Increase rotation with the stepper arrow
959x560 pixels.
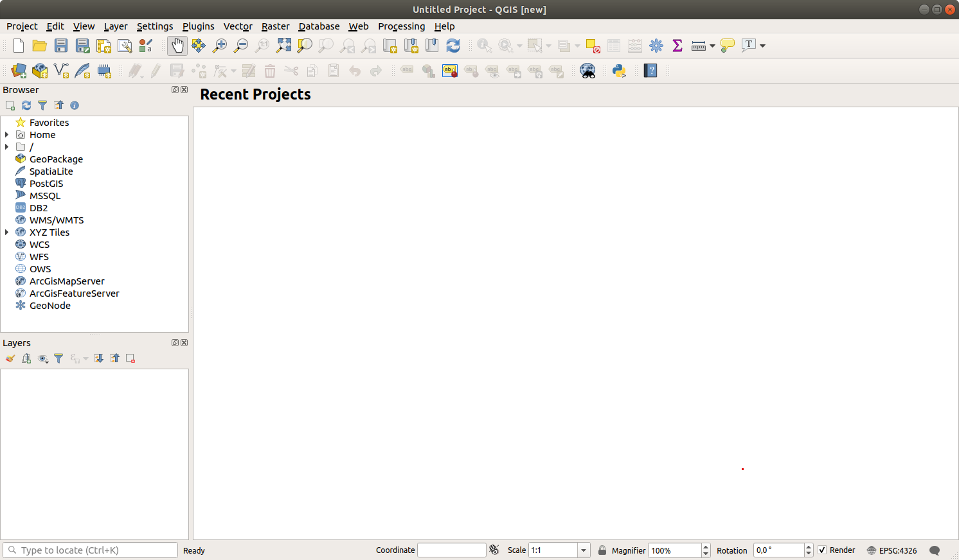(808, 547)
